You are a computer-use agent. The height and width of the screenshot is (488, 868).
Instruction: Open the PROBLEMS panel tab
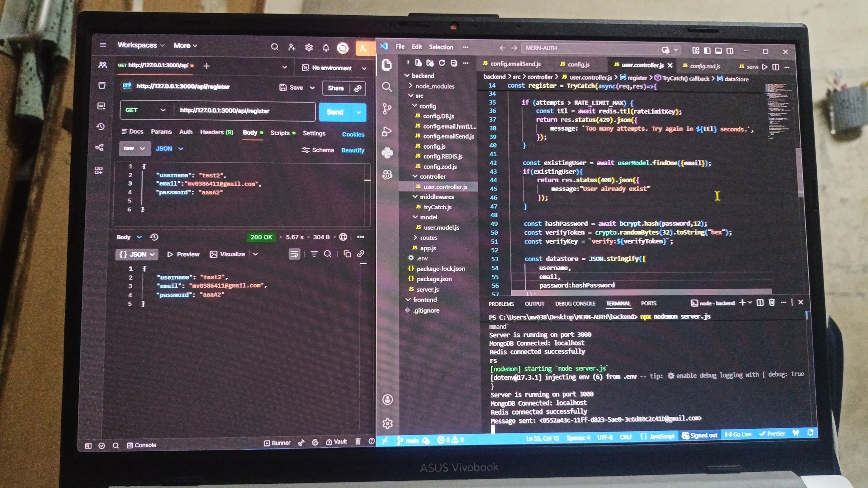[x=501, y=304]
